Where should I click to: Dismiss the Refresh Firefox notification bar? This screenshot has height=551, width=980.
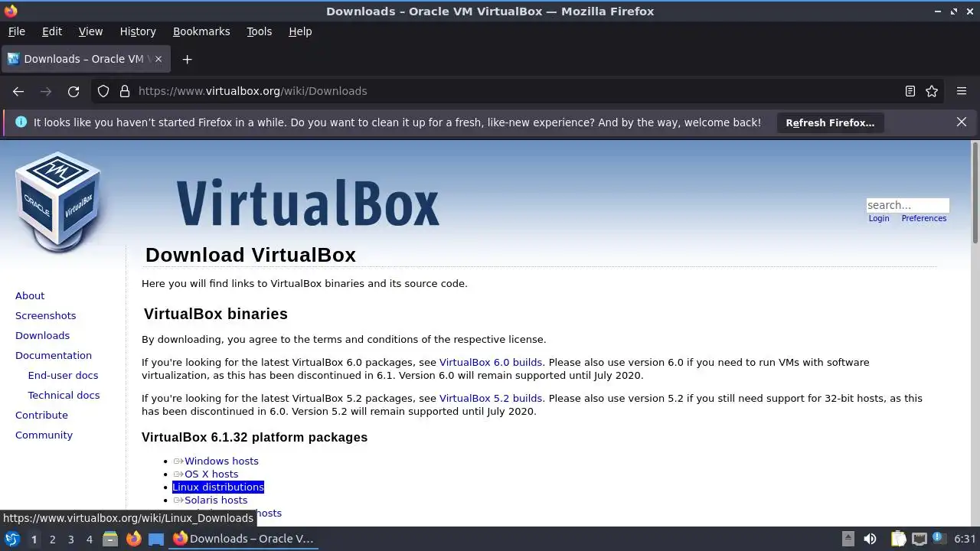pyautogui.click(x=962, y=122)
